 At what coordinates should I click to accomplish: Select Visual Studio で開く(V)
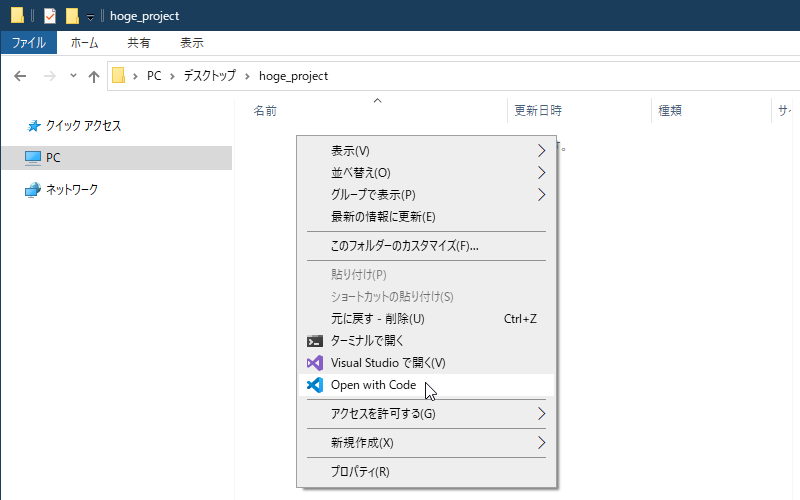(427, 363)
